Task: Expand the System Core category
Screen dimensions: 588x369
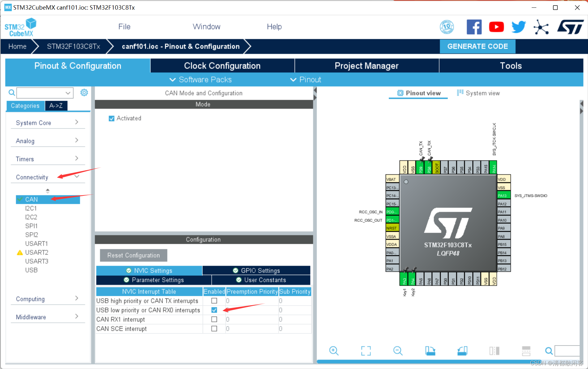Action: click(48, 123)
